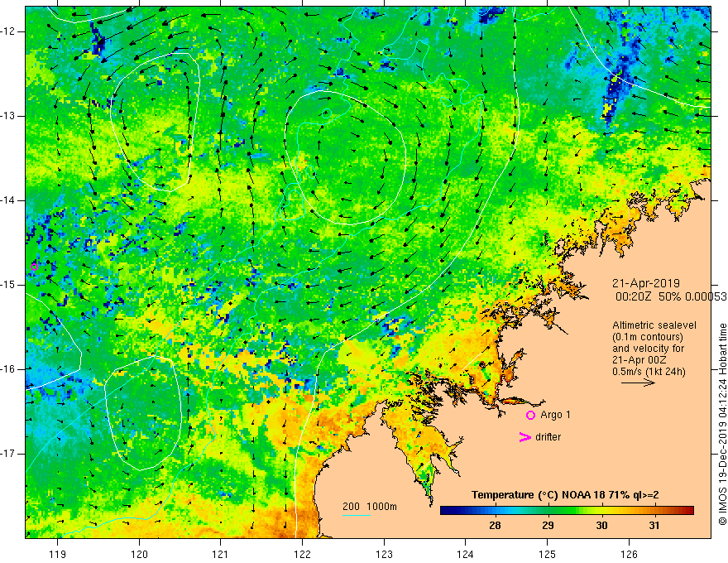
Task: Click the longitude label 122
Action: (302, 554)
